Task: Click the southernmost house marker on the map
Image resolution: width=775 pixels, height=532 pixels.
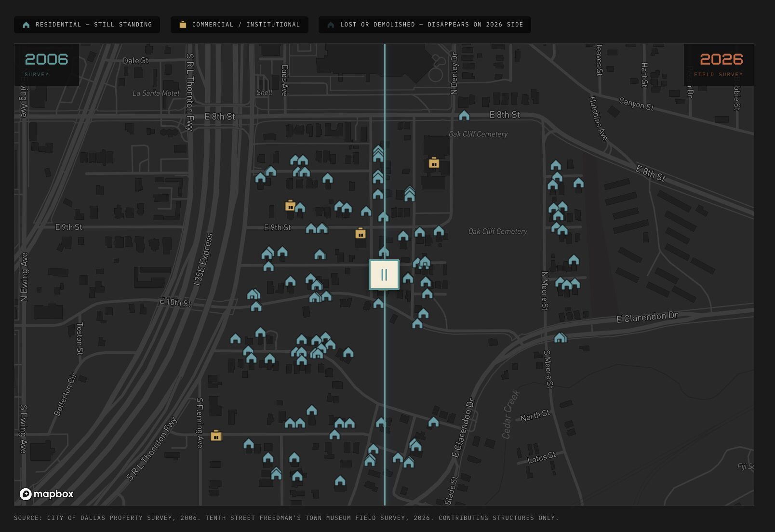Action: tap(340, 481)
